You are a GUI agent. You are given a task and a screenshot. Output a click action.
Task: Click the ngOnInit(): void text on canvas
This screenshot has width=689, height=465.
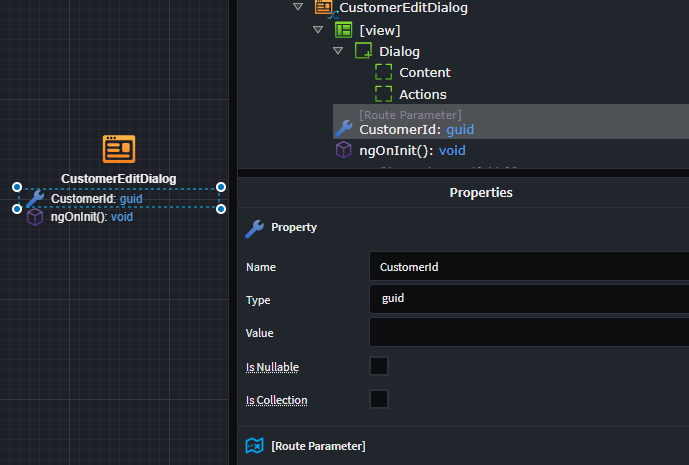pos(92,217)
